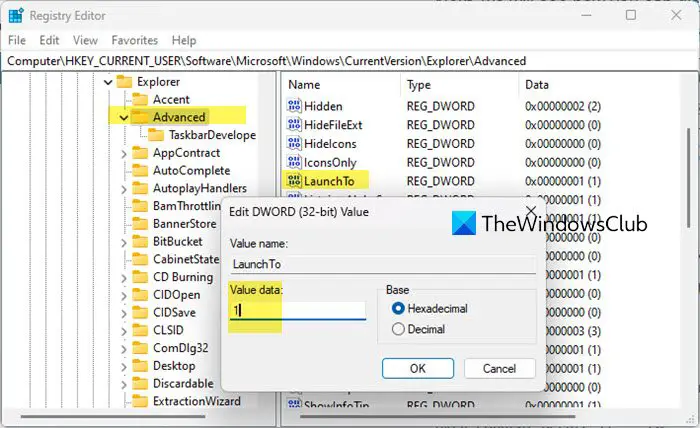The width and height of the screenshot is (700, 428).
Task: Click the ExtractionWizard folder icon
Action: tap(140, 401)
